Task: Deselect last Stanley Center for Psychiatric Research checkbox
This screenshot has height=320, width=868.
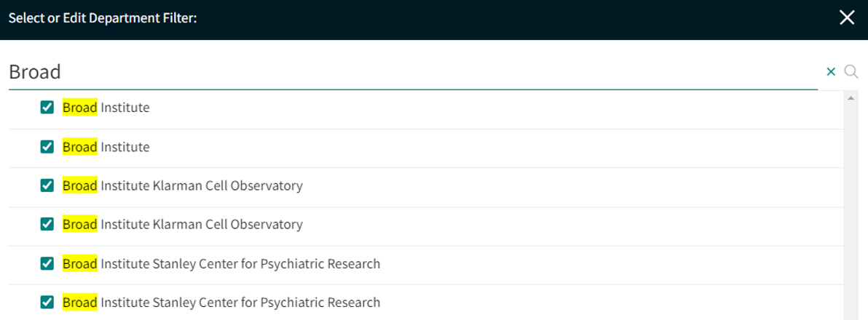Action: (47, 303)
